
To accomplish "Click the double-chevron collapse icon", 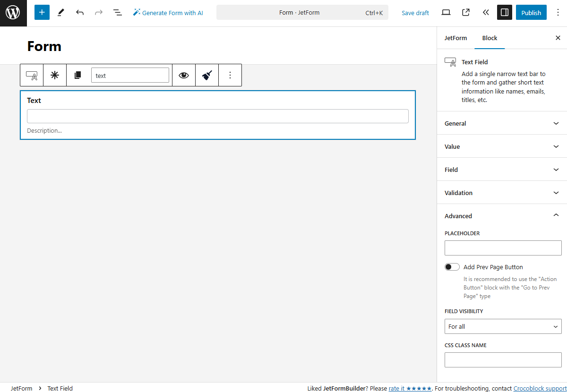I will click(486, 13).
